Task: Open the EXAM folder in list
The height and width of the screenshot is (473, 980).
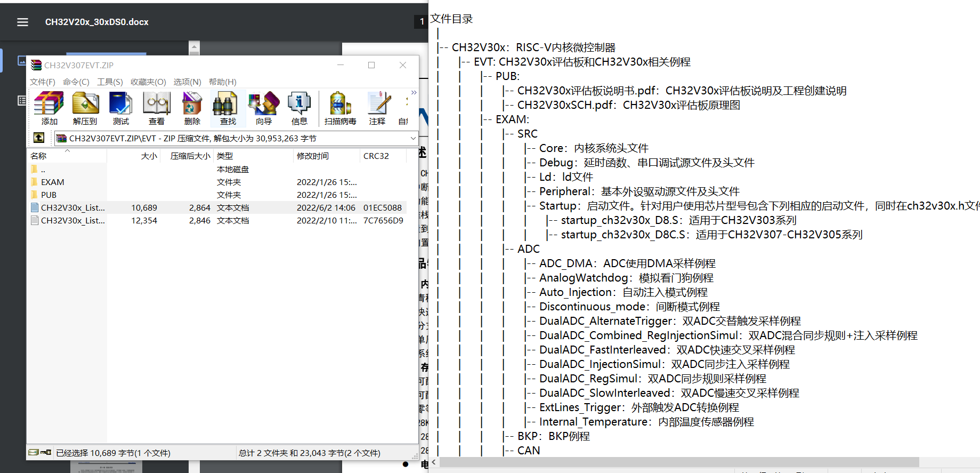Action: [x=52, y=182]
